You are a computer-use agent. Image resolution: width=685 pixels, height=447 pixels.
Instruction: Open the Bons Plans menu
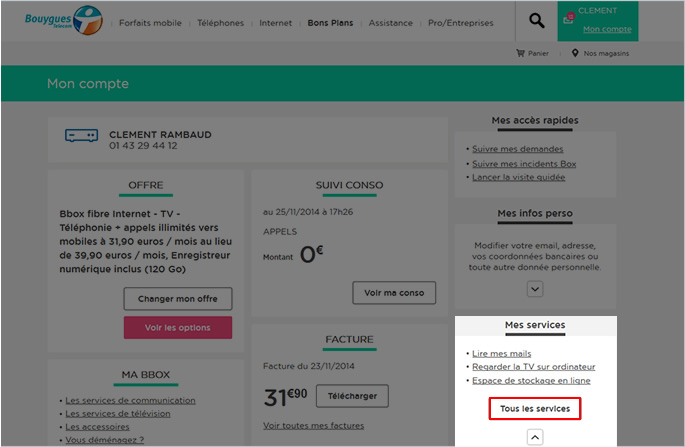330,23
